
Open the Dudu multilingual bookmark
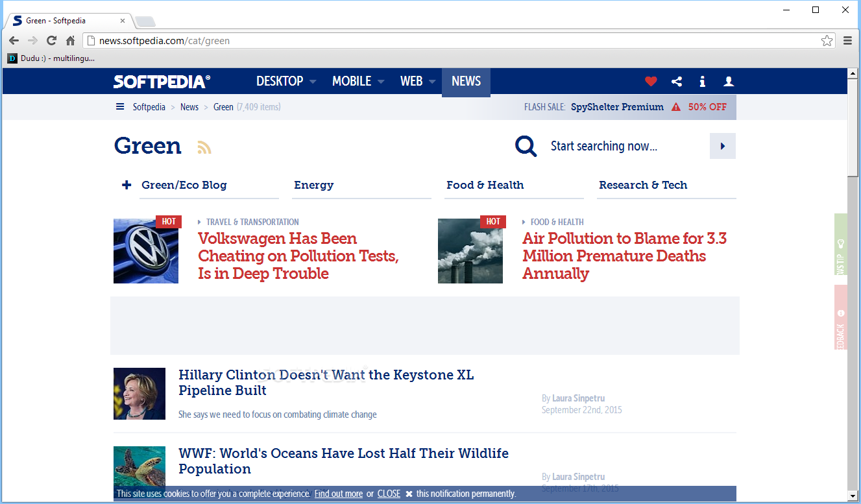[51, 58]
